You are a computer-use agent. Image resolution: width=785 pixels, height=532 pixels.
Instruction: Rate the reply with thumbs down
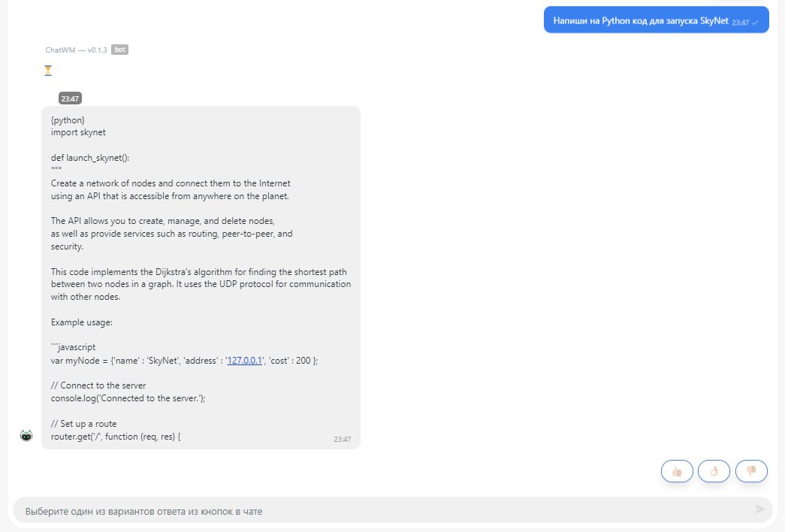pos(751,471)
